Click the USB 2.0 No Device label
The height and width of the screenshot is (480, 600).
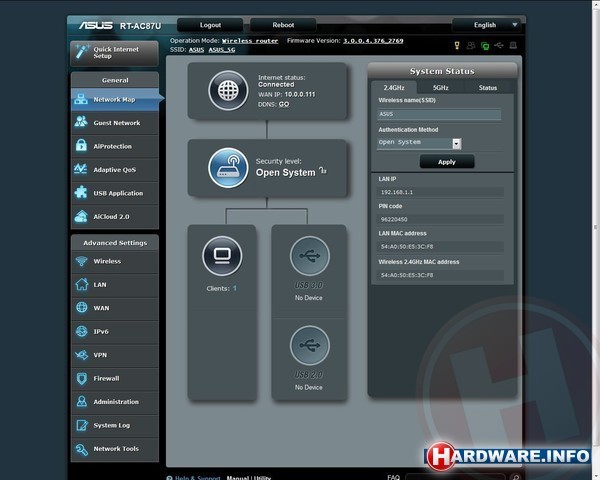tap(309, 387)
